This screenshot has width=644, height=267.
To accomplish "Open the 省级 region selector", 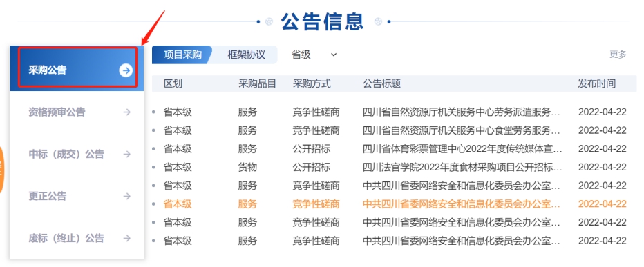I will pos(314,55).
